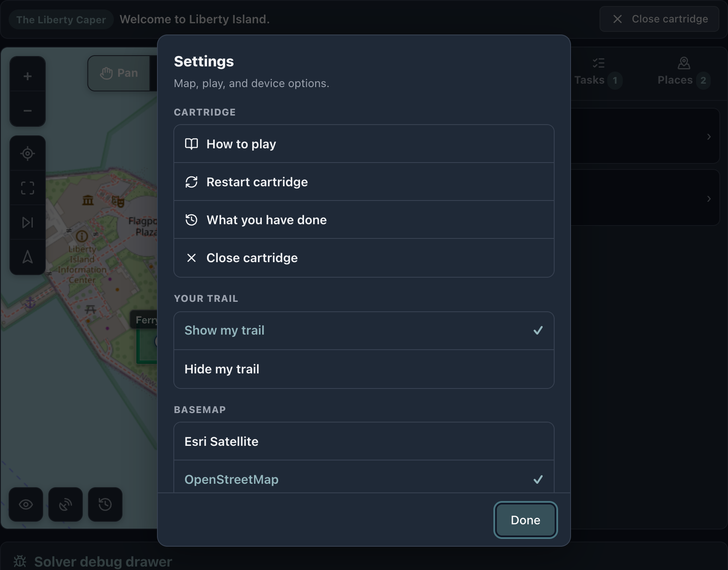Screen dimensions: 728x570
Task: Switch to the Places tab
Action: point(684,73)
